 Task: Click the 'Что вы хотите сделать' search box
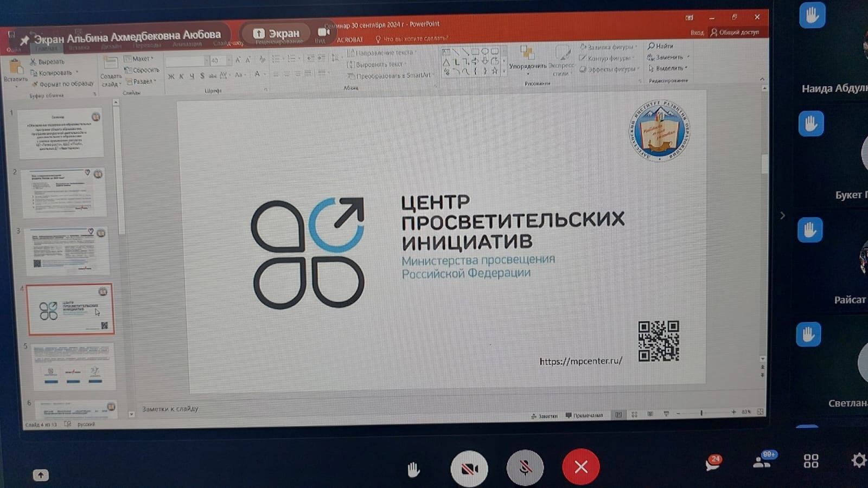point(412,38)
